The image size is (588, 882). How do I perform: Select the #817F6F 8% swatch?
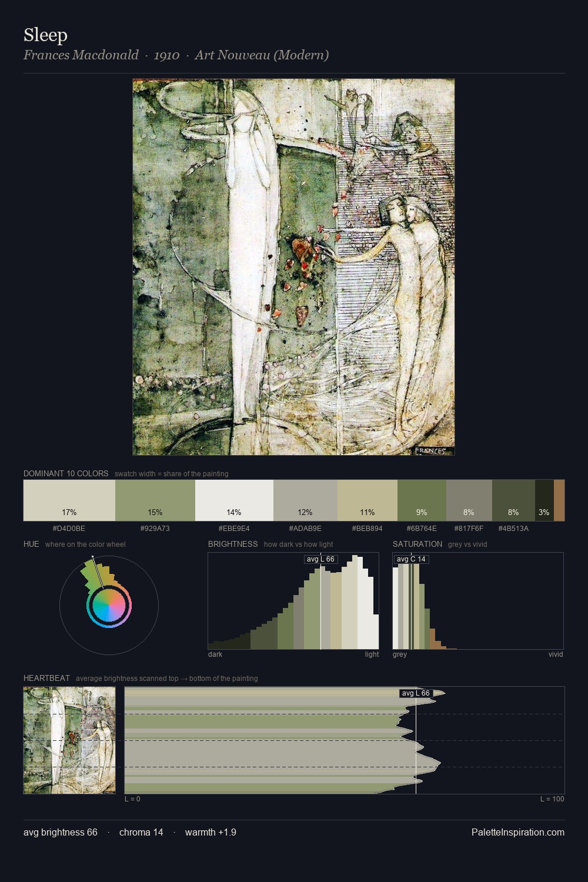(x=469, y=500)
